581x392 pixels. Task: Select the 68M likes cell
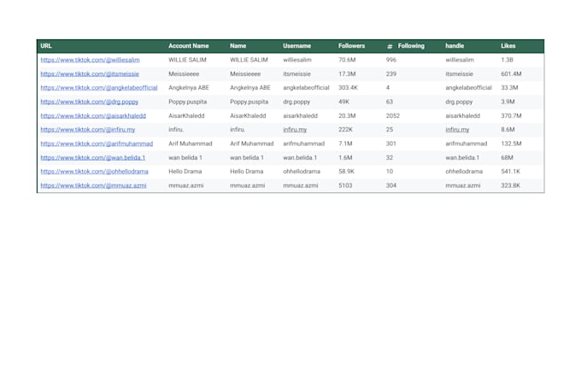pyautogui.click(x=507, y=158)
